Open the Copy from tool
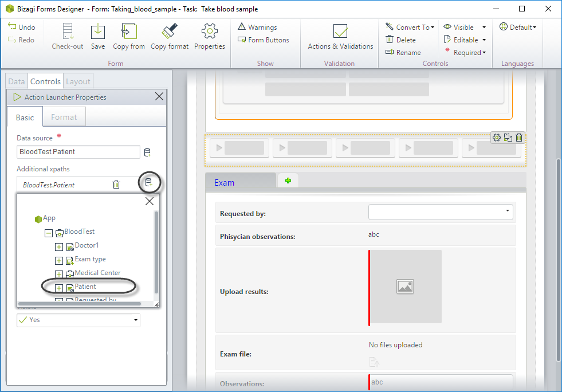The image size is (562, 392). [129, 31]
